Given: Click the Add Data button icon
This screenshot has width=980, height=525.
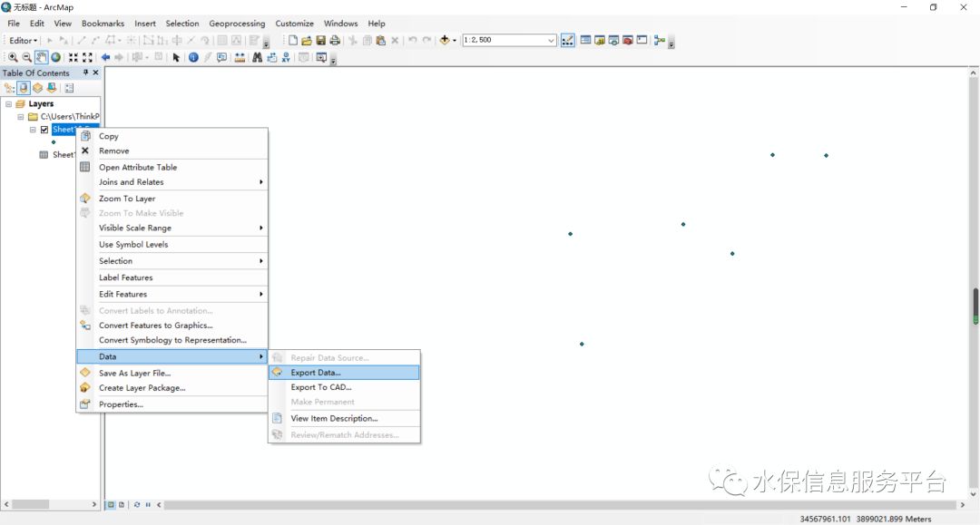Looking at the screenshot, I should pyautogui.click(x=445, y=40).
